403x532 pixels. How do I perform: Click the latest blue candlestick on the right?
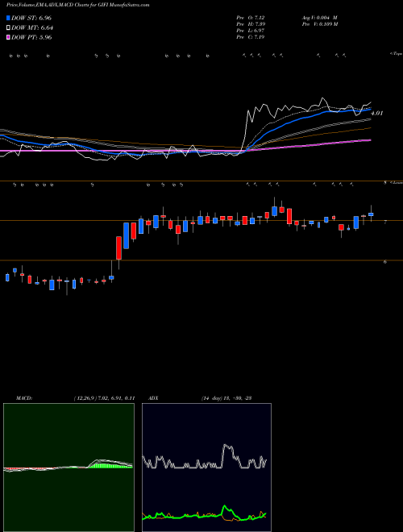click(x=371, y=214)
